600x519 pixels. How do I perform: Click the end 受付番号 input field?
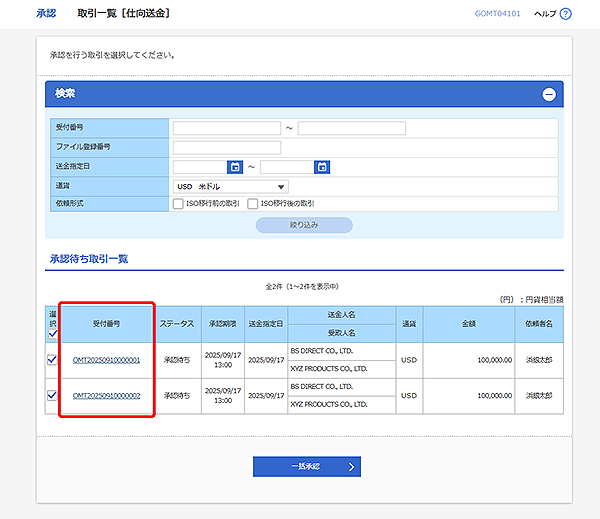pyautogui.click(x=352, y=128)
